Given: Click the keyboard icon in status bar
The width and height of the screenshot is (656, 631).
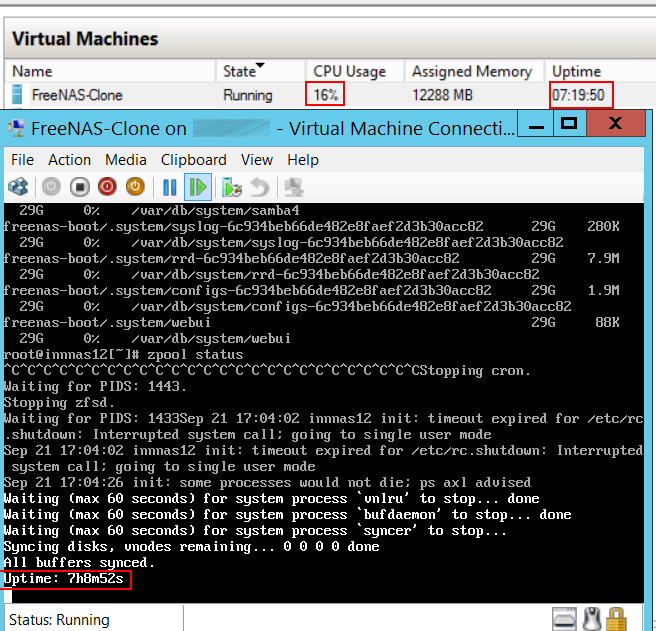Looking at the screenshot, I should point(564,618).
